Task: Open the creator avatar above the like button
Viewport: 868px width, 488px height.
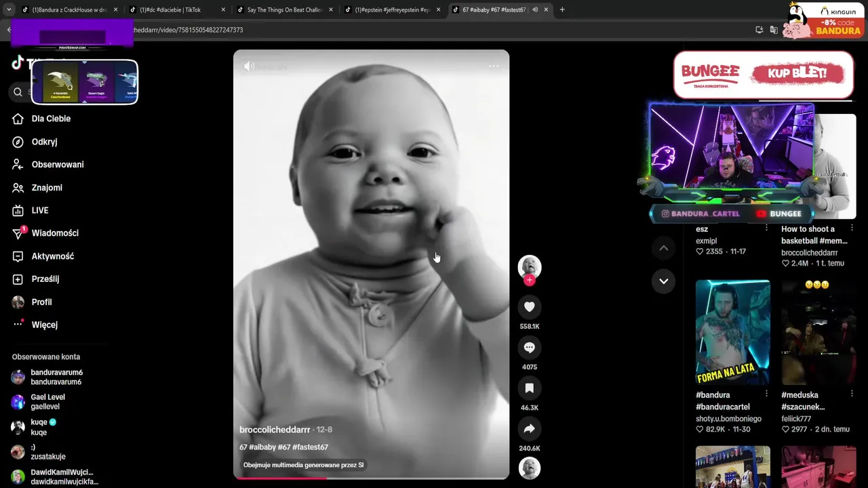Action: point(530,266)
